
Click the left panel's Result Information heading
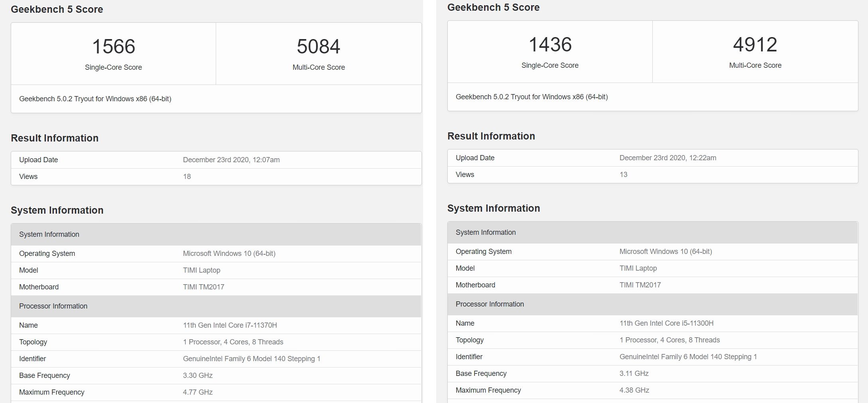(55, 138)
